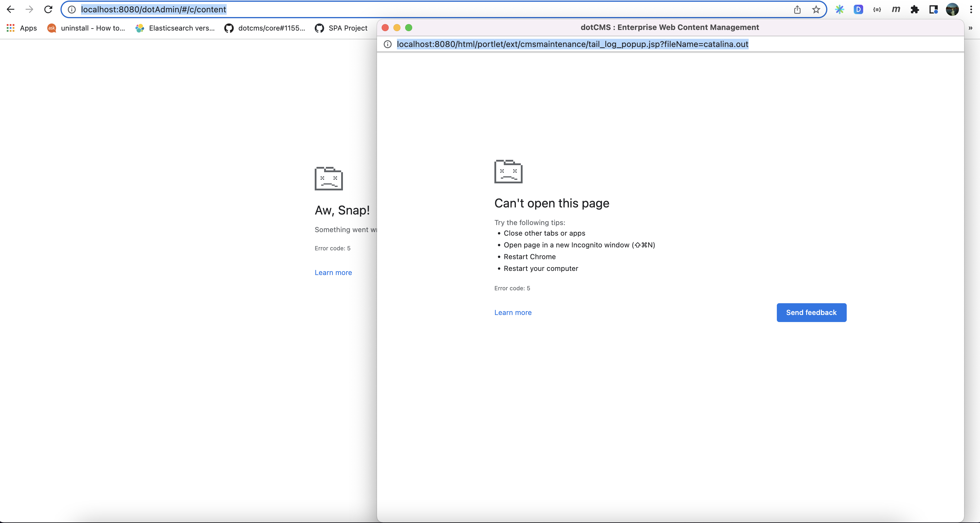Click the popup window URL field
Image resolution: width=980 pixels, height=523 pixels.
pos(572,44)
